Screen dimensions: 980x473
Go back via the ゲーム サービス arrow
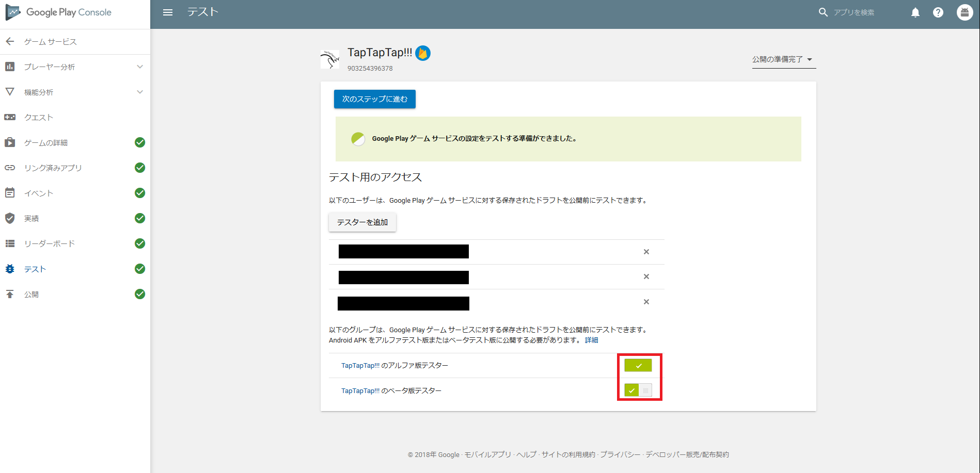click(10, 41)
